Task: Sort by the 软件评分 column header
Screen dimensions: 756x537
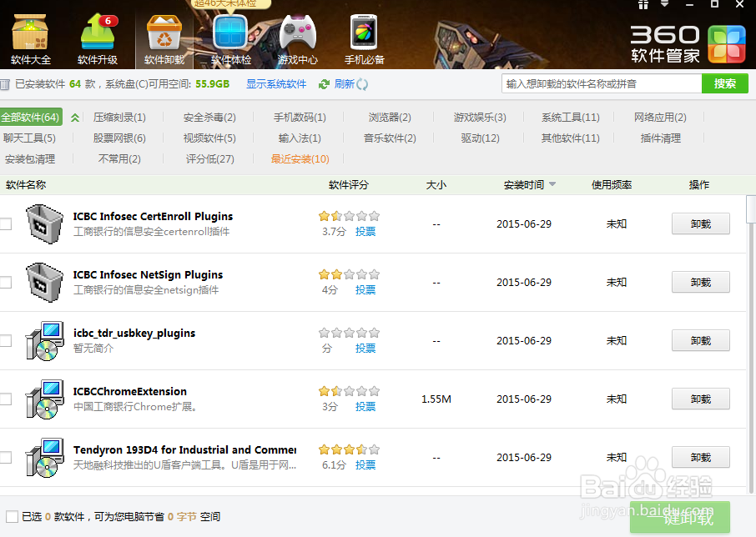Action: tap(348, 185)
